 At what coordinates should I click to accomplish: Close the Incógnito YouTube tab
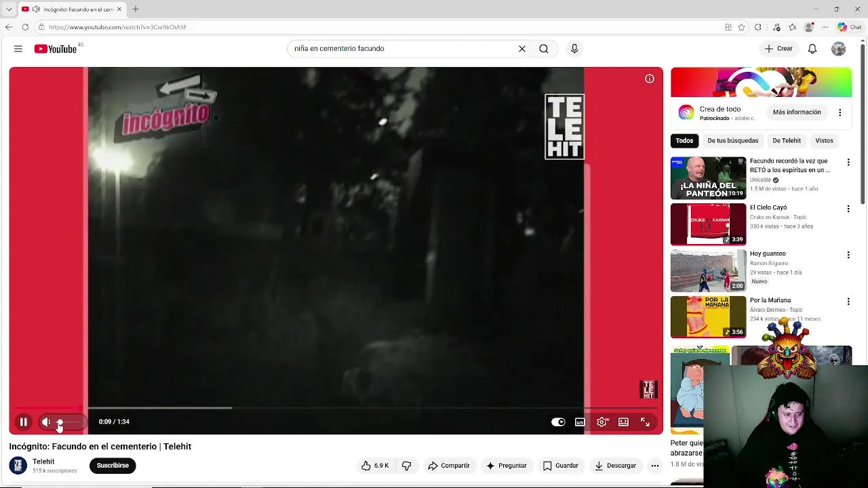tap(119, 9)
